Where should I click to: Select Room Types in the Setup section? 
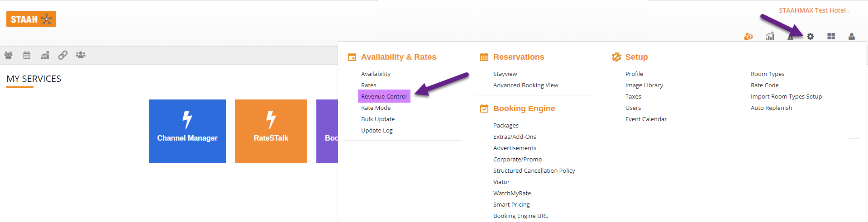[x=768, y=74]
